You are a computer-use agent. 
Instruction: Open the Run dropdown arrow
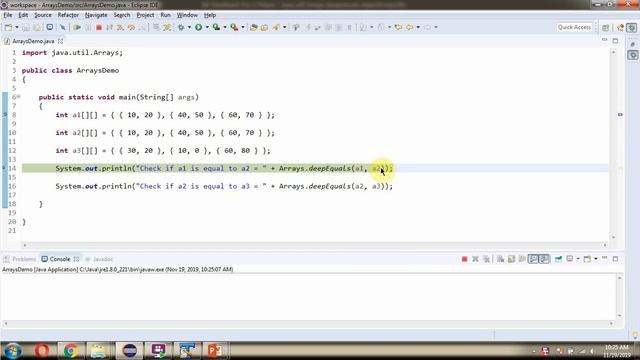[x=207, y=27]
